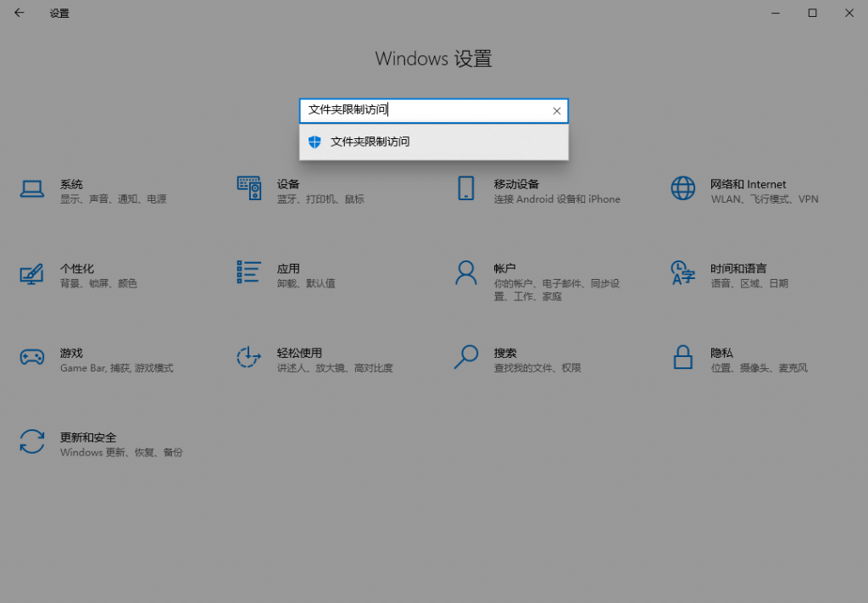This screenshot has height=603, width=868.
Task: Open 网络和 Internet title
Action: (x=748, y=184)
